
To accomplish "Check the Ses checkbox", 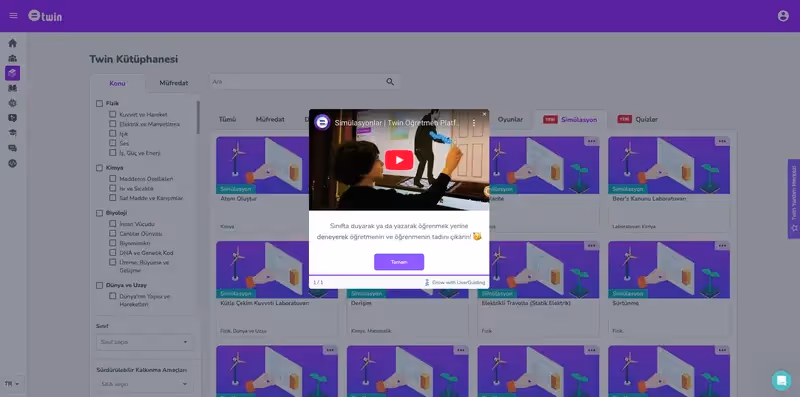I will coord(112,143).
